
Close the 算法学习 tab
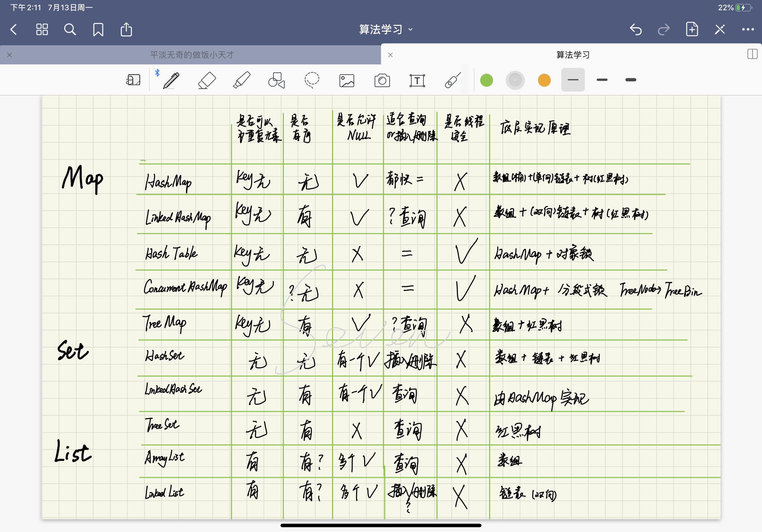tap(391, 55)
